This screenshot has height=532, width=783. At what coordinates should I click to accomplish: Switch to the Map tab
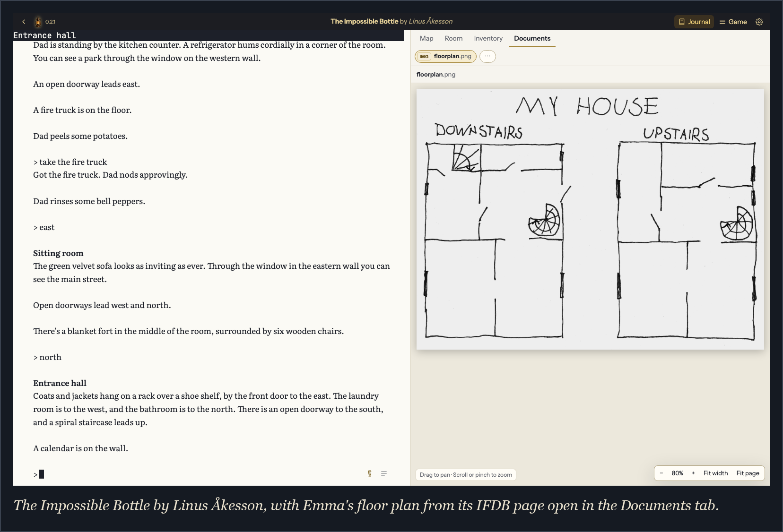(x=426, y=38)
